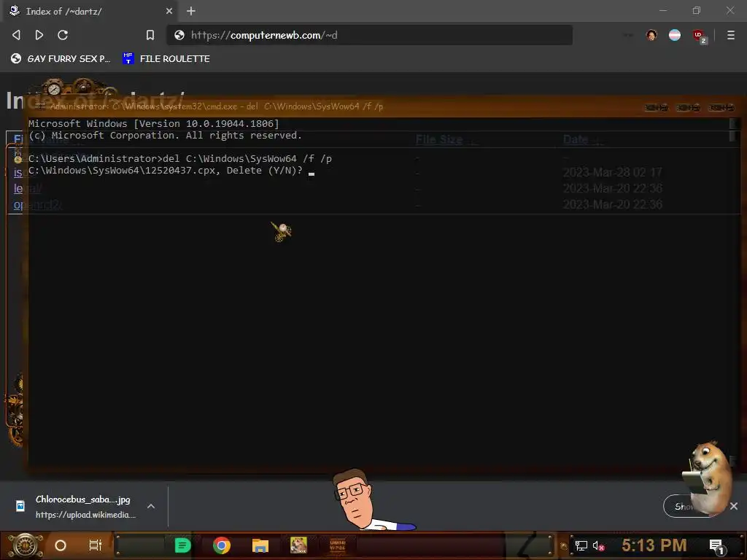747x560 pixels.
Task: Open the uBlock Origin extension icon
Action: point(698,35)
